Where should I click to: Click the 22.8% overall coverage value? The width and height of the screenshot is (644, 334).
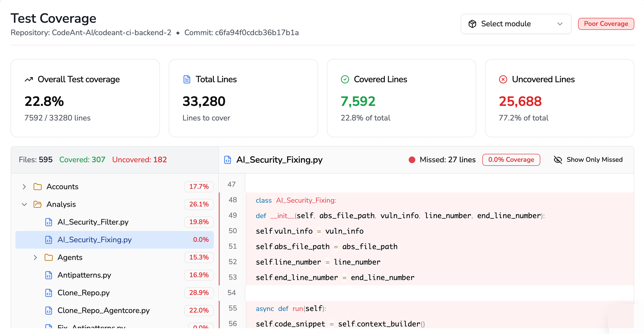pos(44,101)
